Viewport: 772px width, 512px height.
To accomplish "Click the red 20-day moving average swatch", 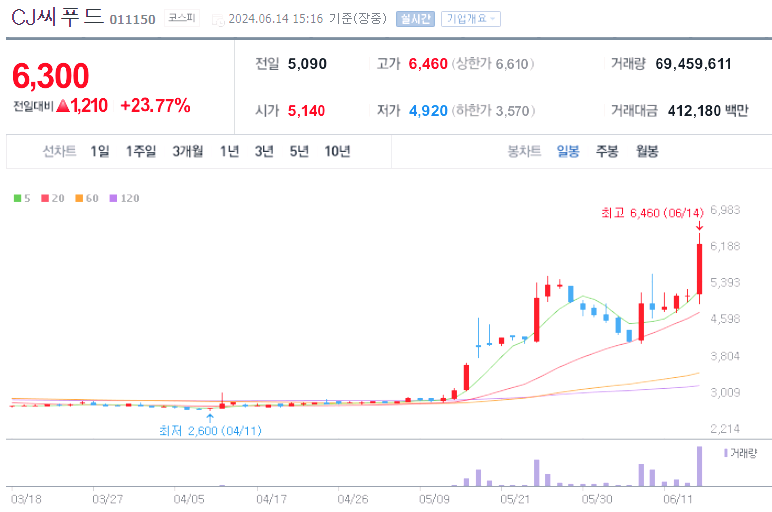I will (x=45, y=198).
